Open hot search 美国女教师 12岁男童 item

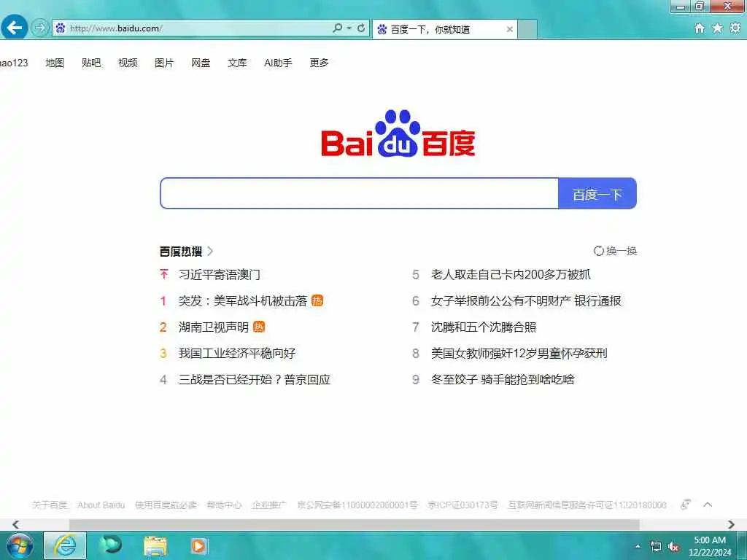point(519,354)
